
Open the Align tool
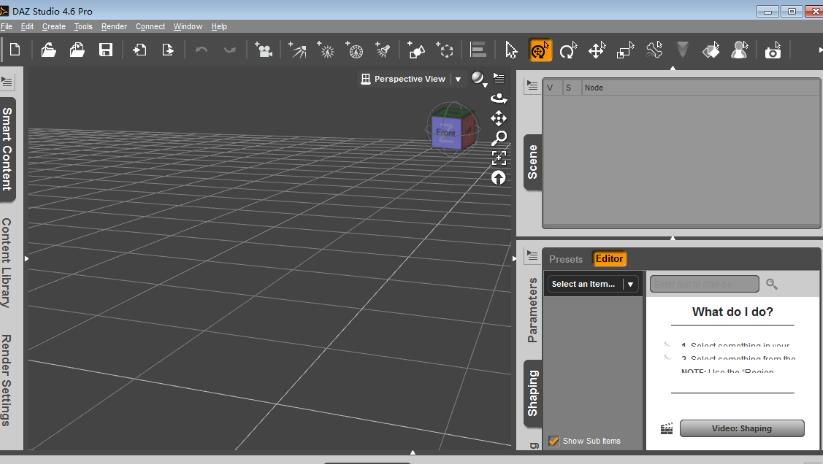(478, 50)
